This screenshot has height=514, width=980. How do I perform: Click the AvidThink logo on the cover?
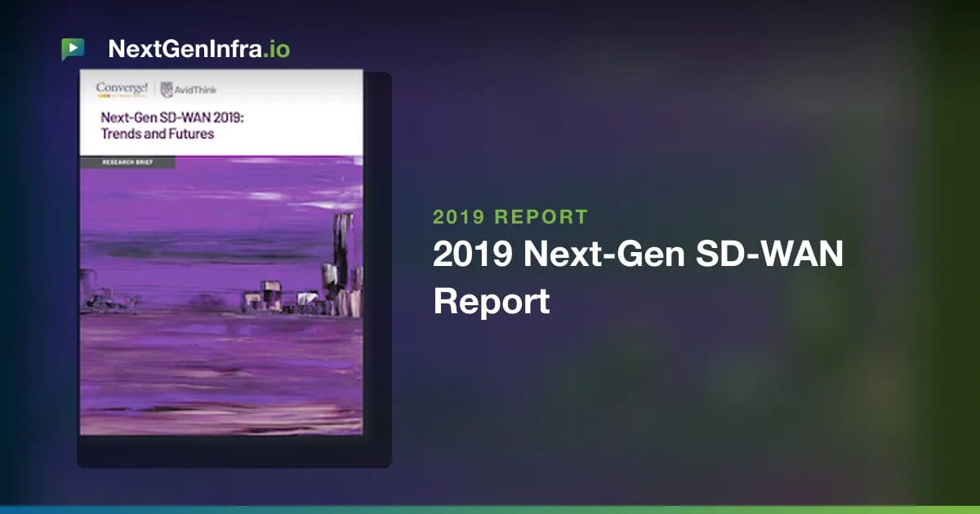tap(189, 90)
